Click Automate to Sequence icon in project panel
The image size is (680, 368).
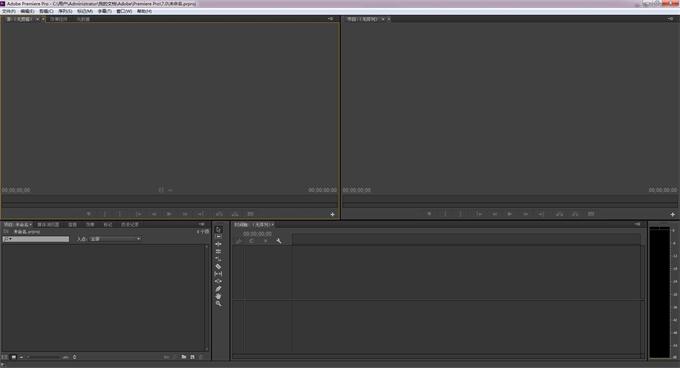(x=167, y=357)
